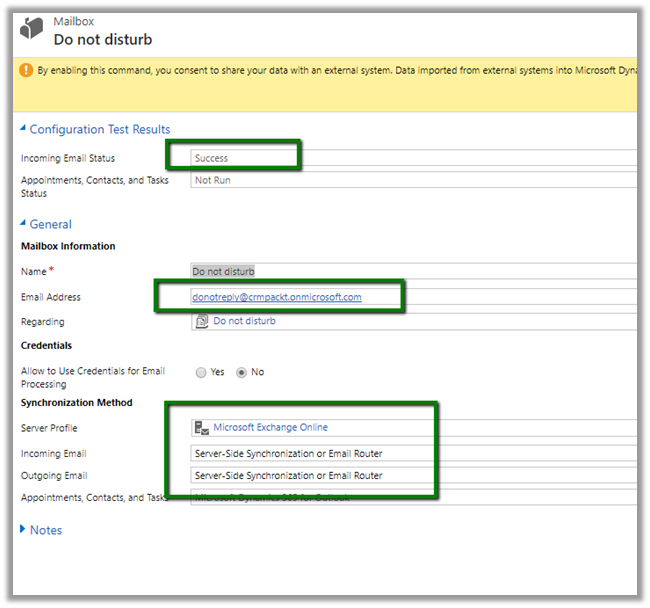Expand the Notes section
The image size is (650, 608).
(24, 530)
